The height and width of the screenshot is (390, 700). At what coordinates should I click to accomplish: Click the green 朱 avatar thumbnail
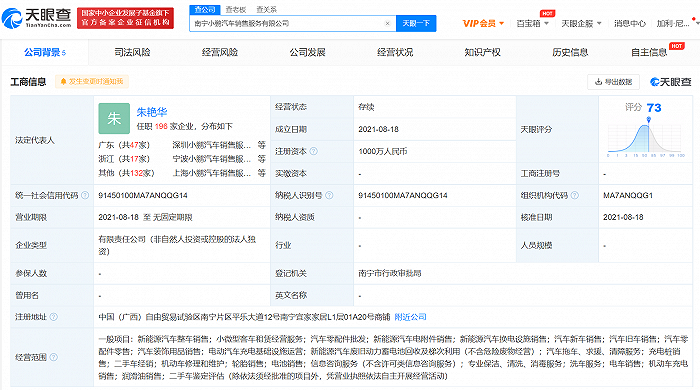pyautogui.click(x=114, y=118)
